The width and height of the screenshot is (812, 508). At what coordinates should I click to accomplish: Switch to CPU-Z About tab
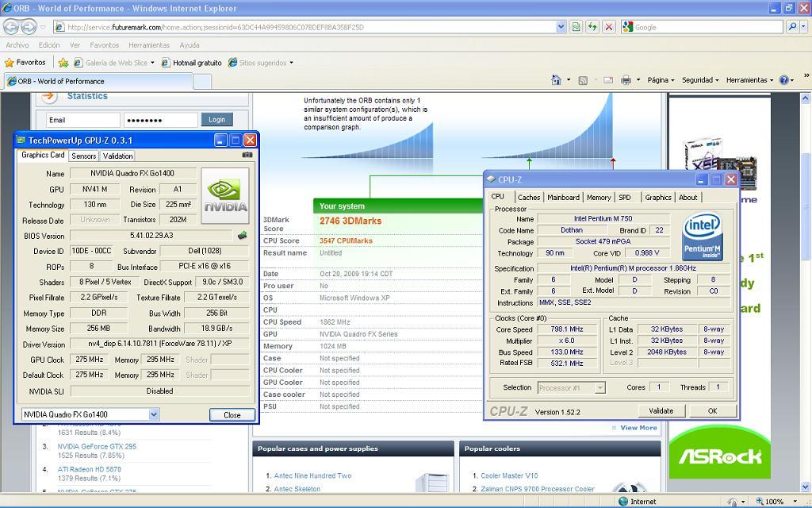point(688,198)
